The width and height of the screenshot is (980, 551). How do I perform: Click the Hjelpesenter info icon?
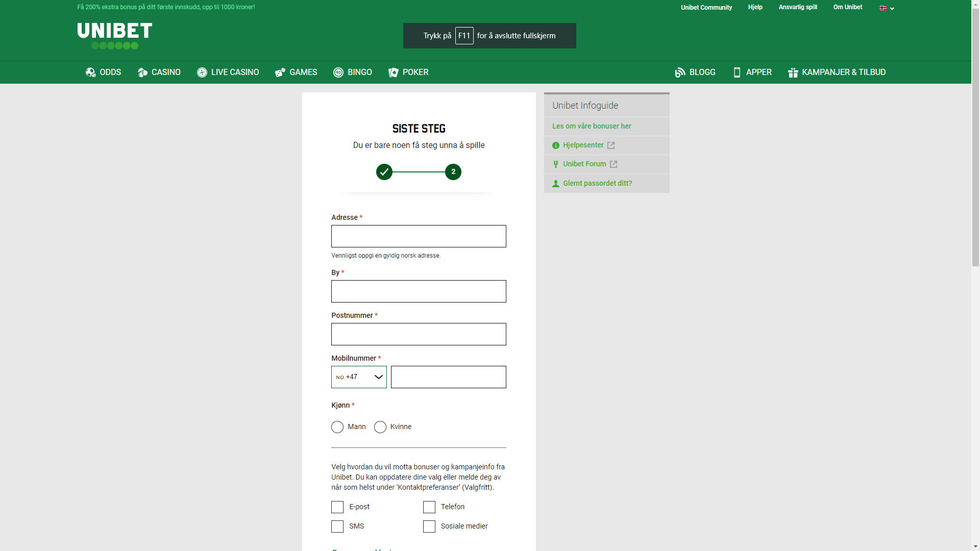(x=556, y=145)
